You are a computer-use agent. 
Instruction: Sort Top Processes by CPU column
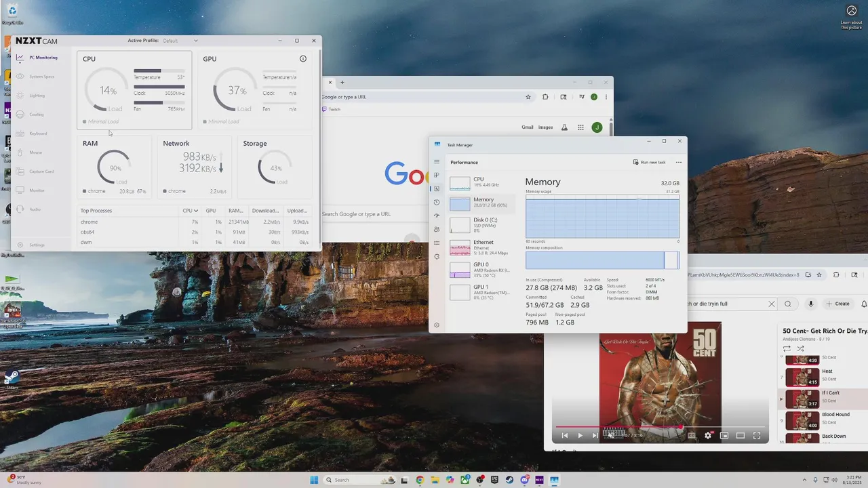tap(190, 211)
